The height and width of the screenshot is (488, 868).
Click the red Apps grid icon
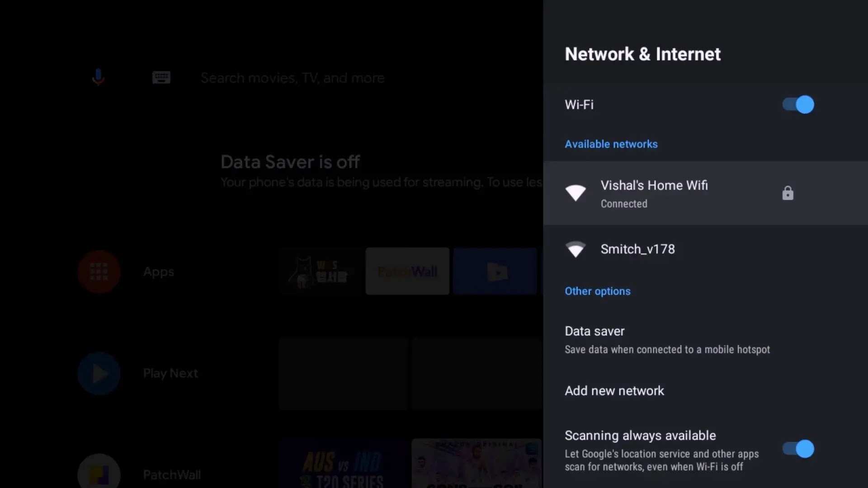[99, 272]
